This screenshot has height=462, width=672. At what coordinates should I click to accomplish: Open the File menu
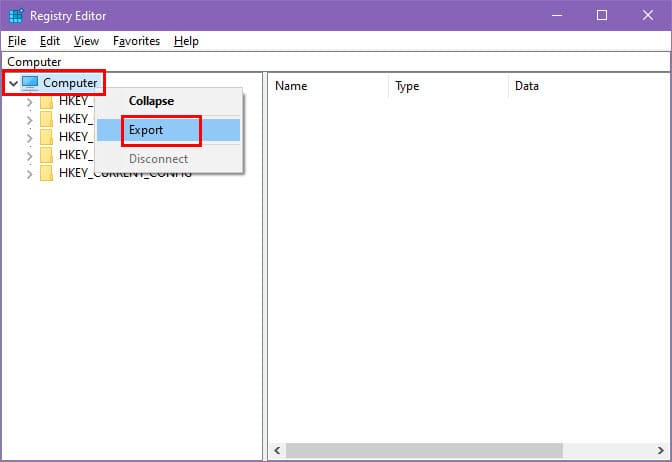point(17,41)
